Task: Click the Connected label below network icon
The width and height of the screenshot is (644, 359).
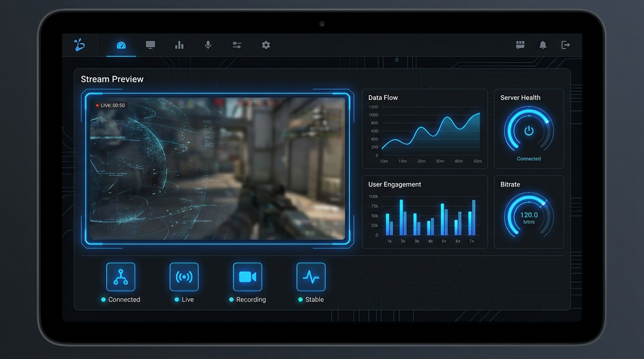Action: tap(124, 300)
